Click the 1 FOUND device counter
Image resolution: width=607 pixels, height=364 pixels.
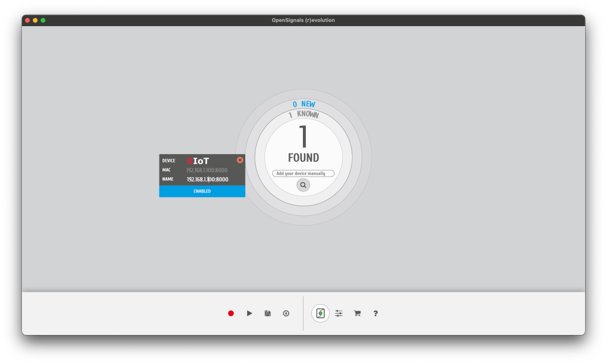pos(303,144)
